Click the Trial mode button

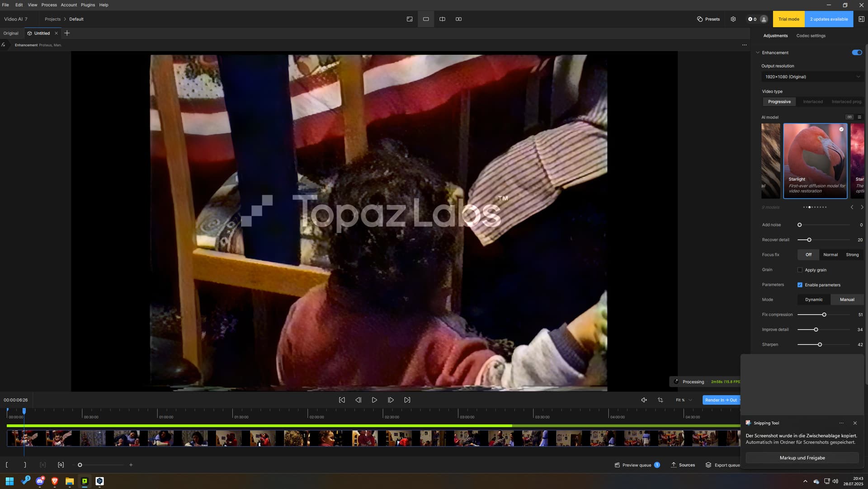point(788,19)
